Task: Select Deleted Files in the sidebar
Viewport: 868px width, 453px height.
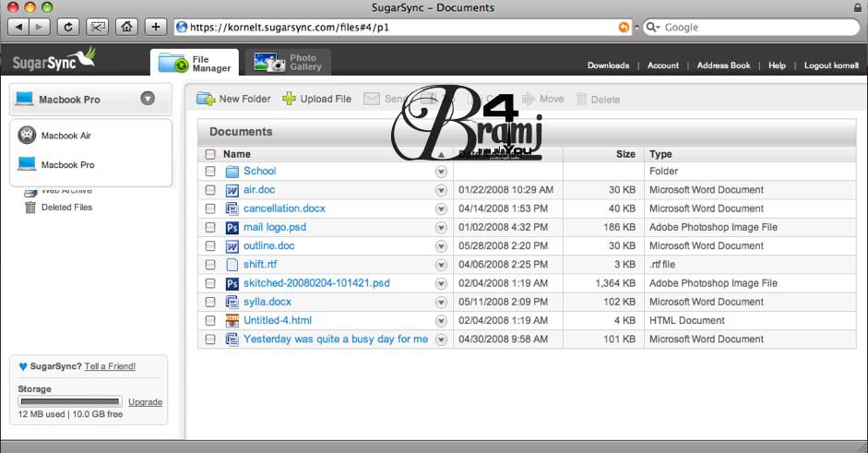Action: coord(66,207)
